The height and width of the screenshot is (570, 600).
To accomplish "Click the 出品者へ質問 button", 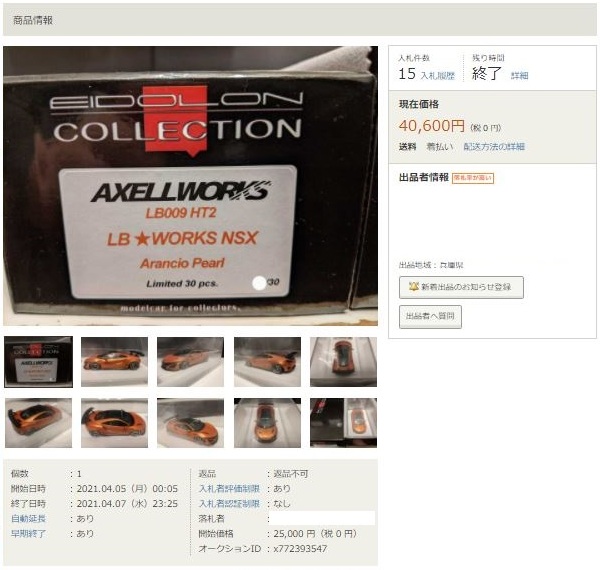I will (430, 316).
